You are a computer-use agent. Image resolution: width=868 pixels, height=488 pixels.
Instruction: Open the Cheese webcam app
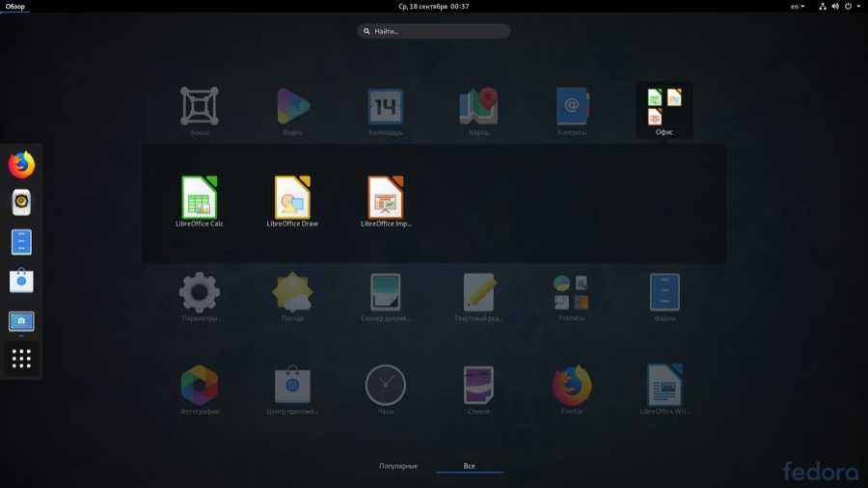[478, 386]
